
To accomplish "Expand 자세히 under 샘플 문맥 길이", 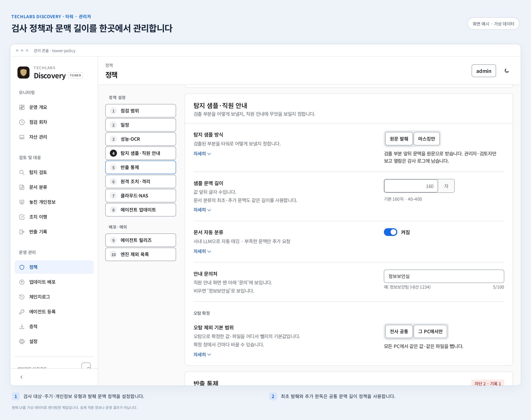I will pos(202,210).
